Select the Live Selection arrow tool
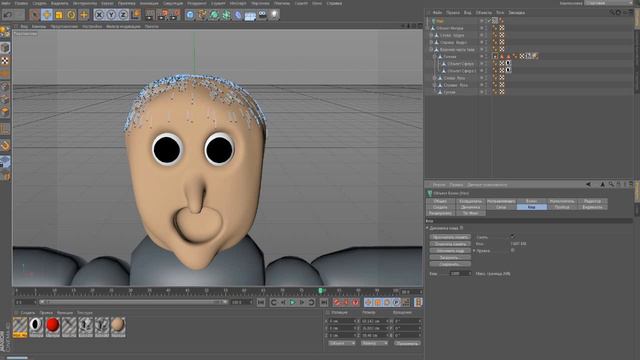 point(35,15)
